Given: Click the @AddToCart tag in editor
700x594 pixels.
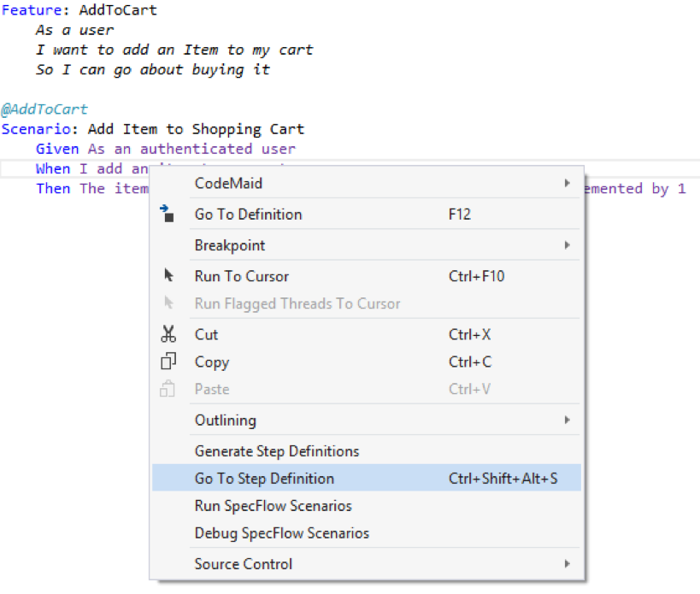Looking at the screenshot, I should (x=44, y=109).
